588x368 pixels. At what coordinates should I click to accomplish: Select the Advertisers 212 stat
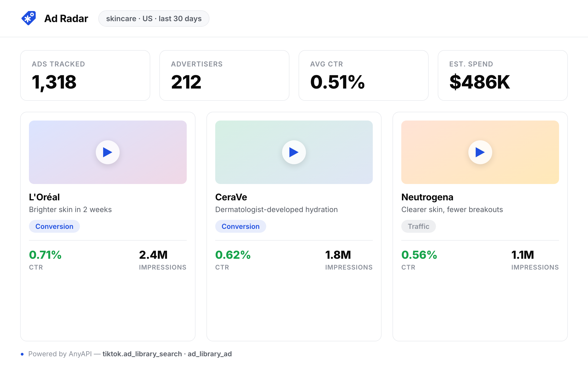click(224, 75)
